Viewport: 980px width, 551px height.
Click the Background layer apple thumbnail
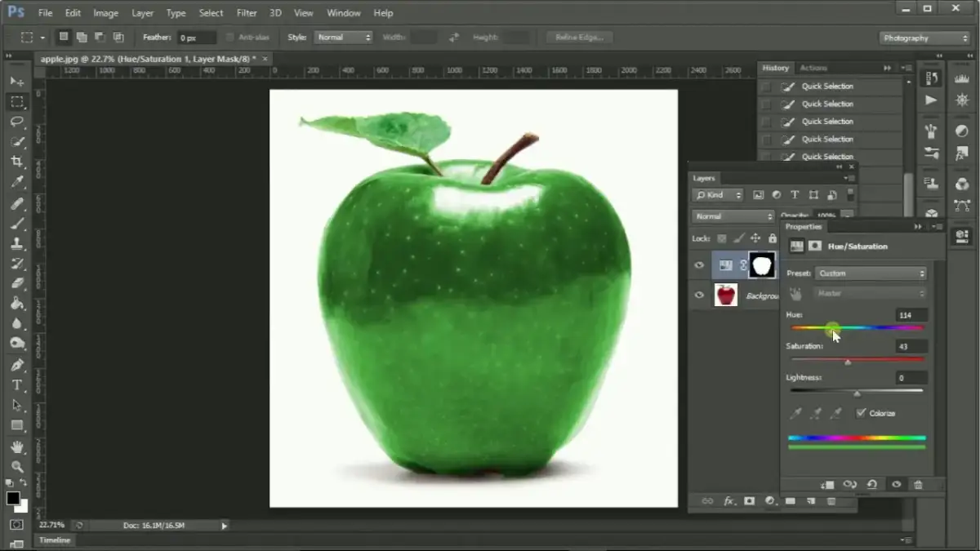click(x=727, y=295)
